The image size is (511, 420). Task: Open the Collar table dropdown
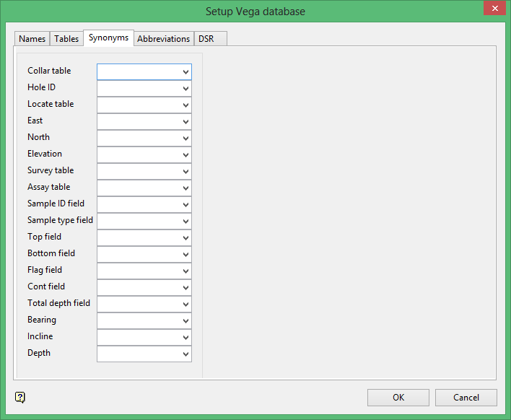tap(185, 71)
